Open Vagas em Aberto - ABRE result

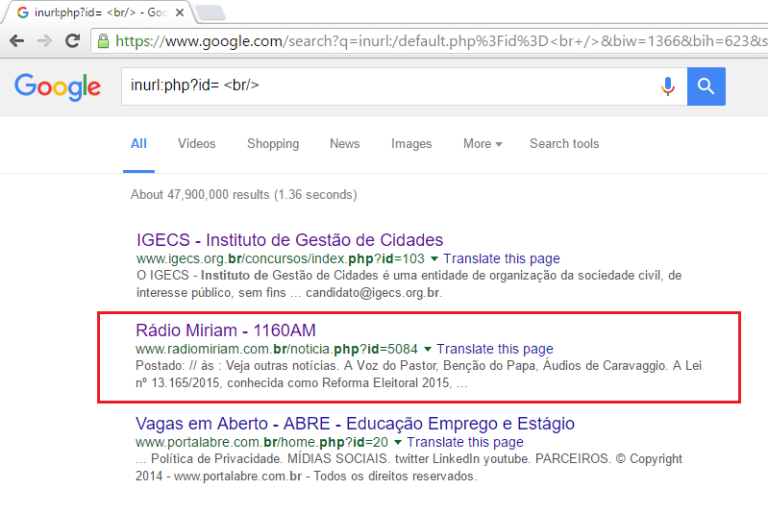(355, 423)
